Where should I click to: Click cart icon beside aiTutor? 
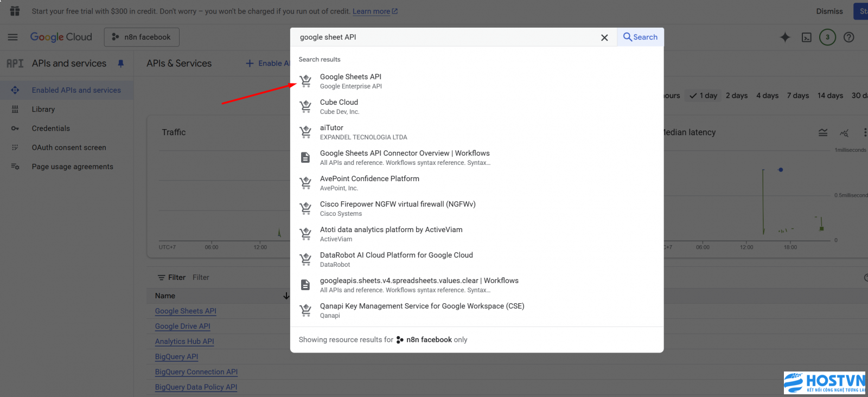pos(306,132)
